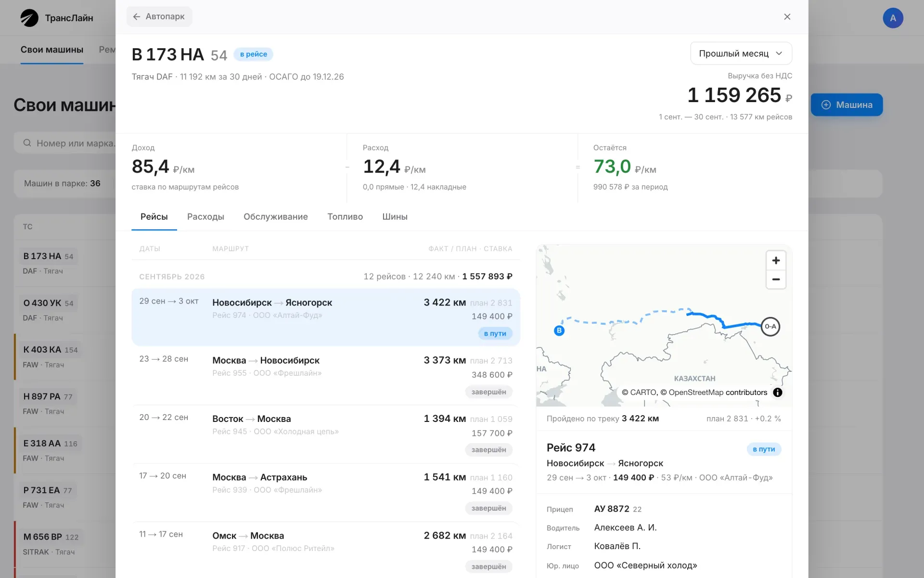Screen dimensions: 924x578
Task: Open the Шины tab
Action: pyautogui.click(x=395, y=217)
